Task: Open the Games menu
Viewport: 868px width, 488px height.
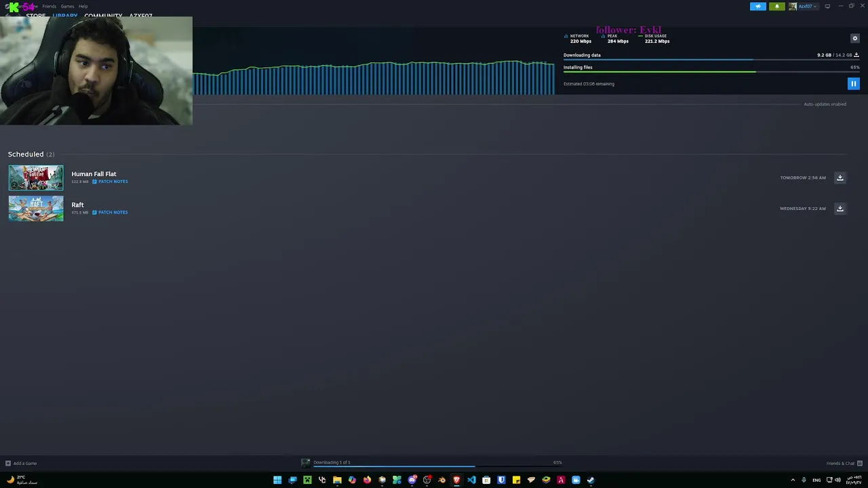Action: pos(67,6)
